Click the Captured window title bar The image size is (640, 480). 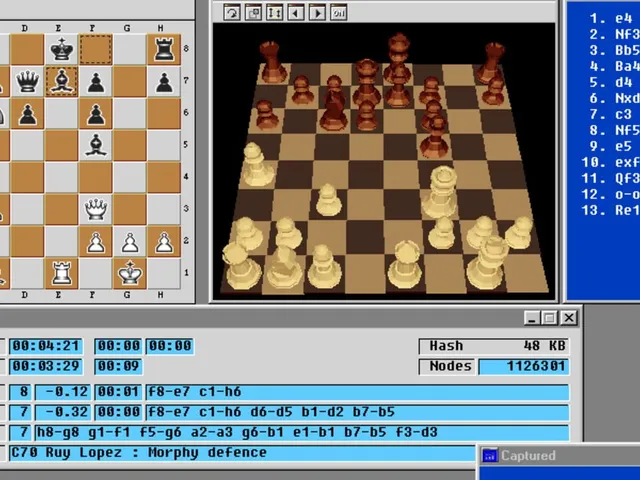[x=559, y=455]
